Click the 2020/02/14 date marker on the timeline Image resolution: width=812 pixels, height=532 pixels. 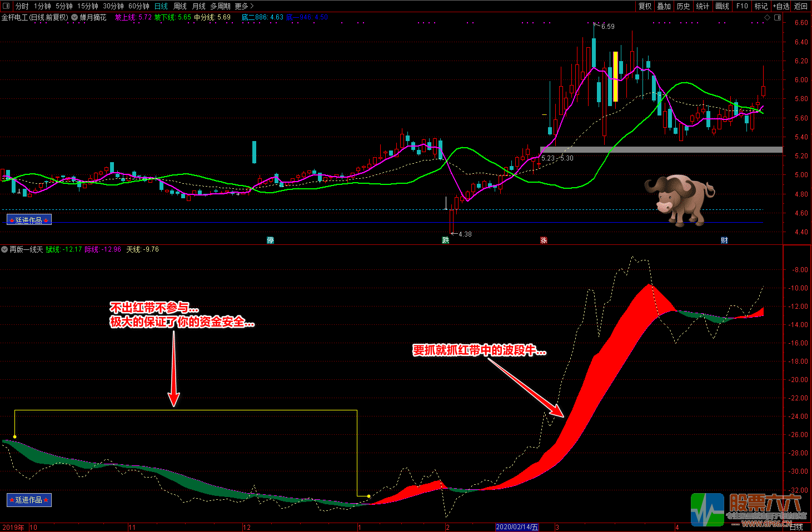pos(517,527)
